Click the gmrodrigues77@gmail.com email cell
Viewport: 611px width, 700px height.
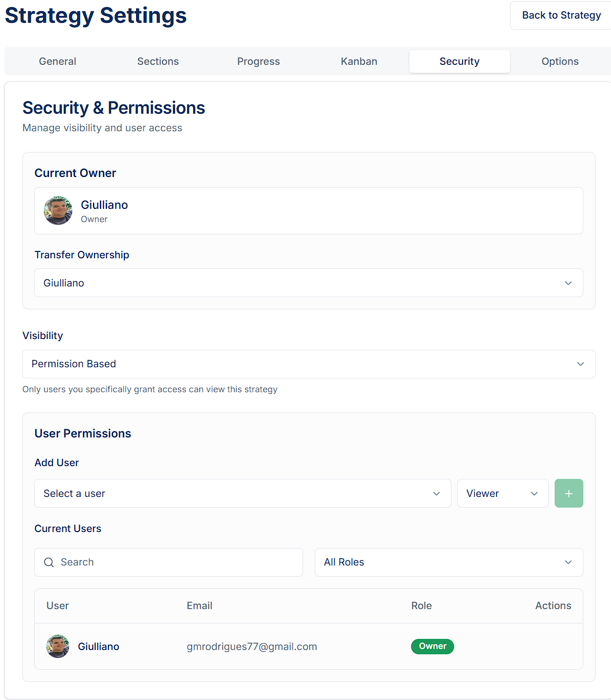point(252,646)
